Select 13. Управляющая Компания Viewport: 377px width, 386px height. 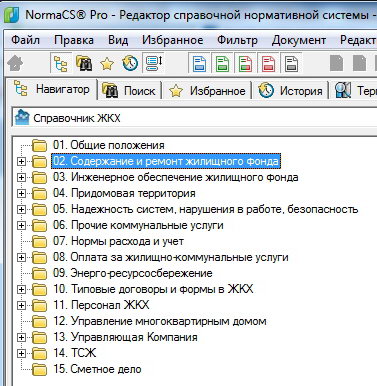[125, 337]
